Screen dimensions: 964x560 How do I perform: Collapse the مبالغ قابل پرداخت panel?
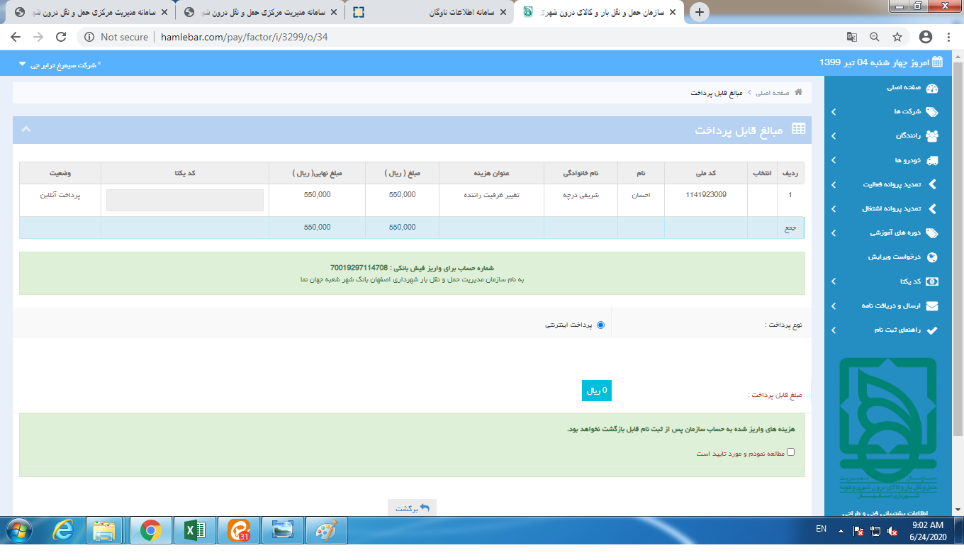(x=26, y=129)
